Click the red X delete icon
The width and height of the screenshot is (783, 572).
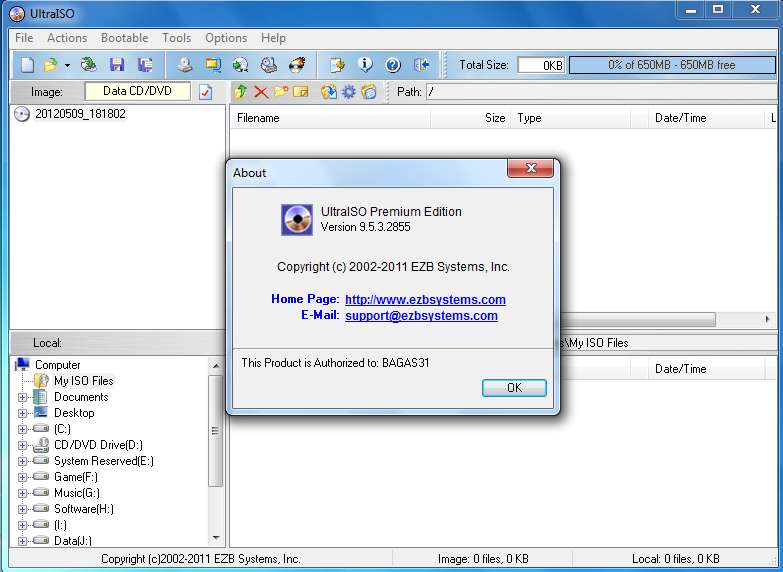click(261, 92)
